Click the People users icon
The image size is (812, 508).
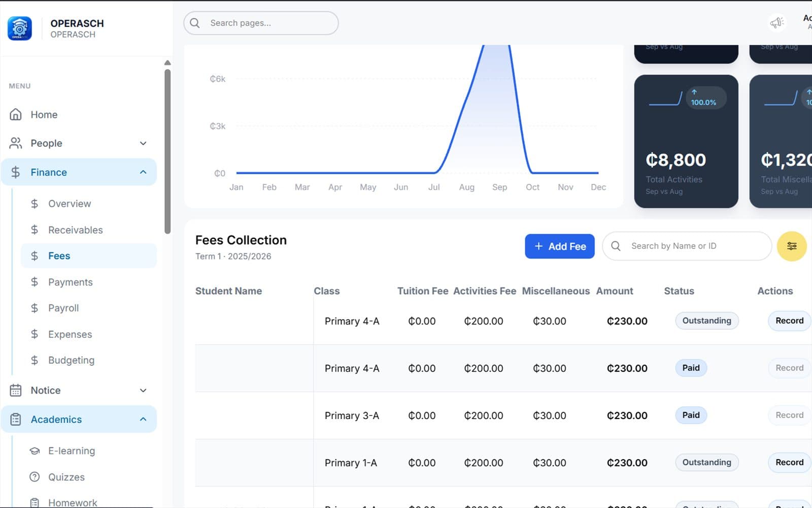(x=16, y=143)
